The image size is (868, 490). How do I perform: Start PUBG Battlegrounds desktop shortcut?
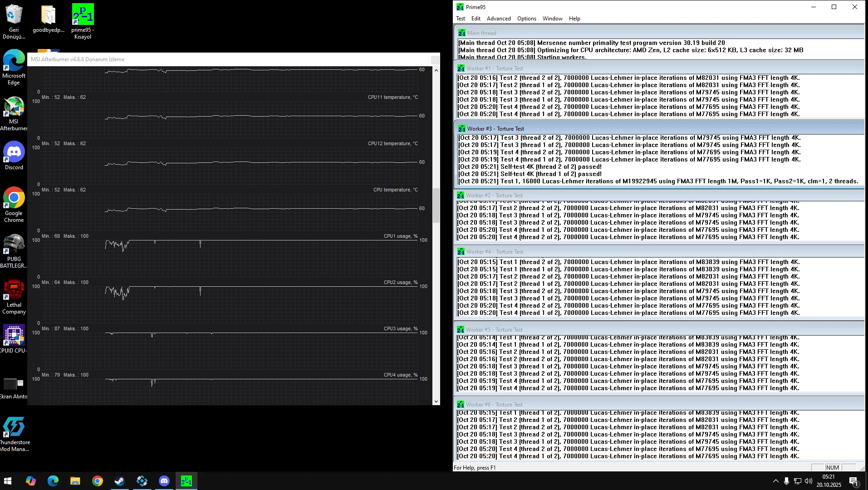pos(14,251)
